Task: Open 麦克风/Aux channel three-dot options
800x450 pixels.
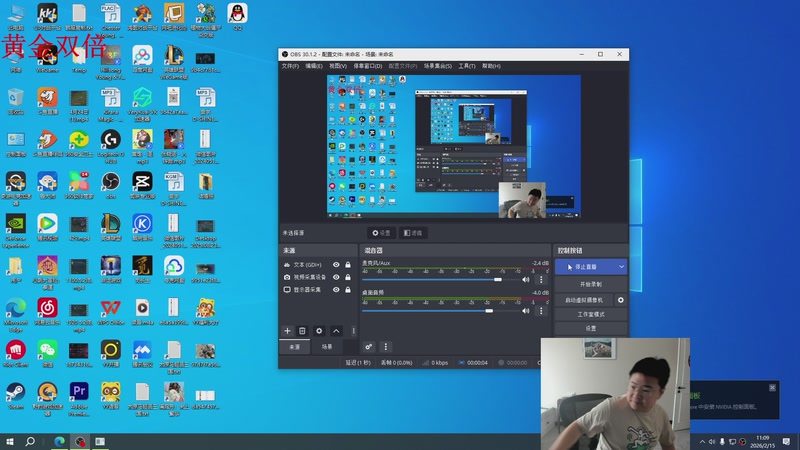Action: 541,280
